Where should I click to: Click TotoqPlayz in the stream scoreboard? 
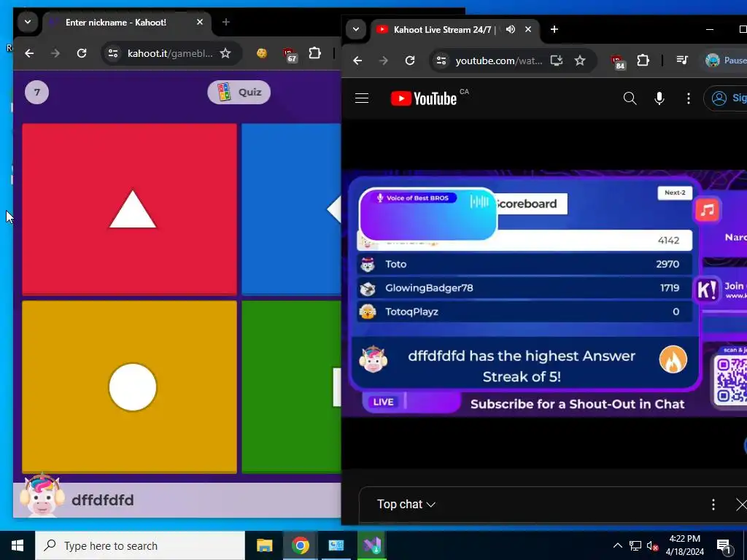pos(525,311)
